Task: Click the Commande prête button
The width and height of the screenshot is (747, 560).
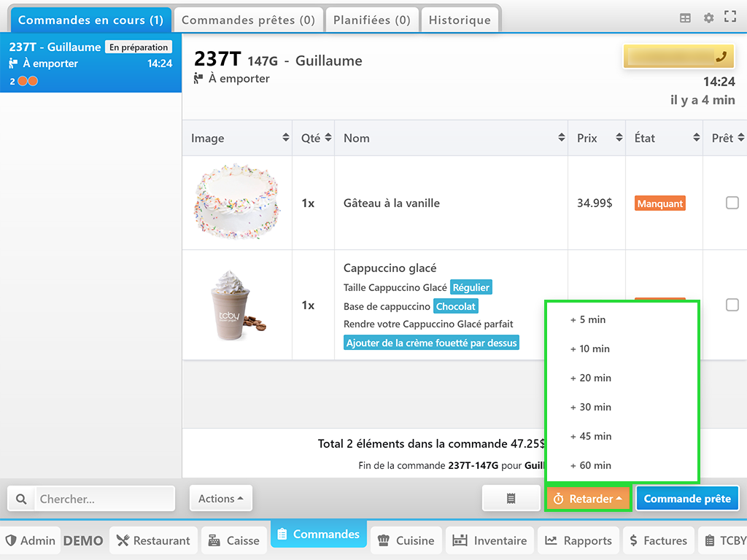Action: click(x=687, y=499)
